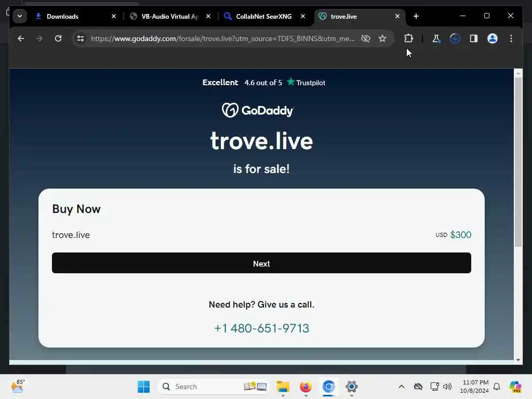The width and height of the screenshot is (532, 399).
Task: Click the 'Need help? Give us a call.' text
Action: (262, 304)
